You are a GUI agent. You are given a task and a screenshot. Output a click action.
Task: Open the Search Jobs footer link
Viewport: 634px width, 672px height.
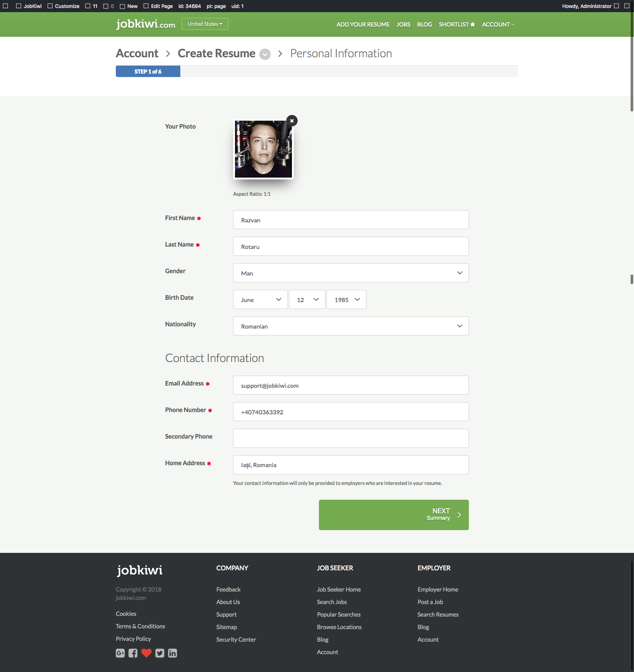tap(332, 602)
